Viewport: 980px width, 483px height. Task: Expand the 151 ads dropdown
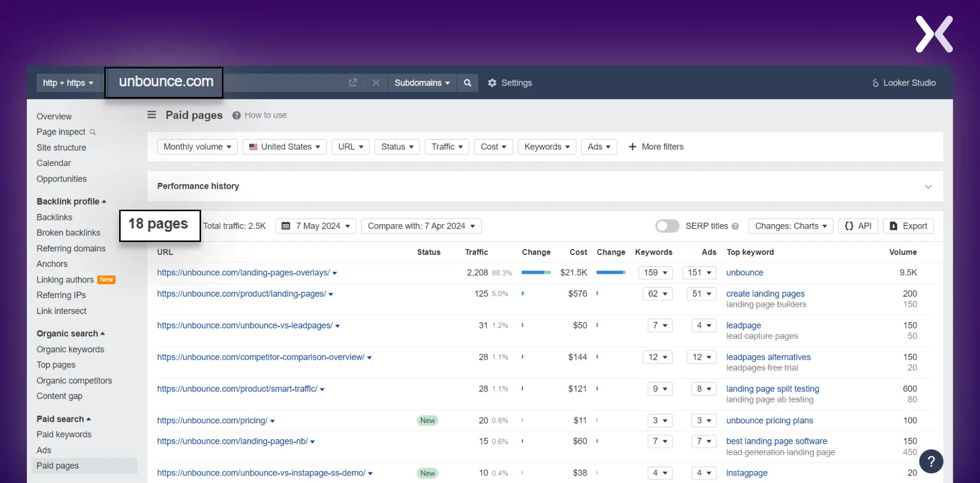[700, 273]
